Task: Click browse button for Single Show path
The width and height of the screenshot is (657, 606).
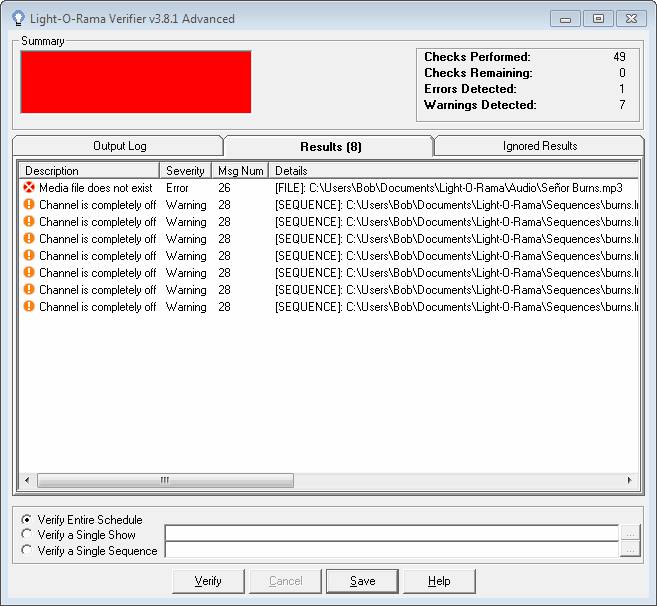Action: [x=629, y=533]
